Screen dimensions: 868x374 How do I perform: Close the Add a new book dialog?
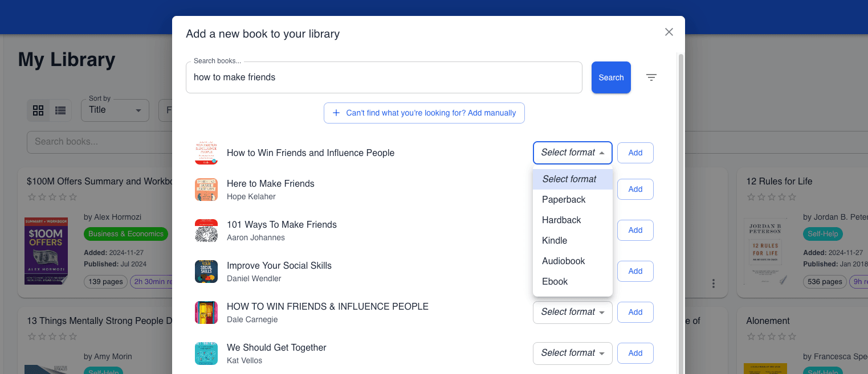point(669,32)
